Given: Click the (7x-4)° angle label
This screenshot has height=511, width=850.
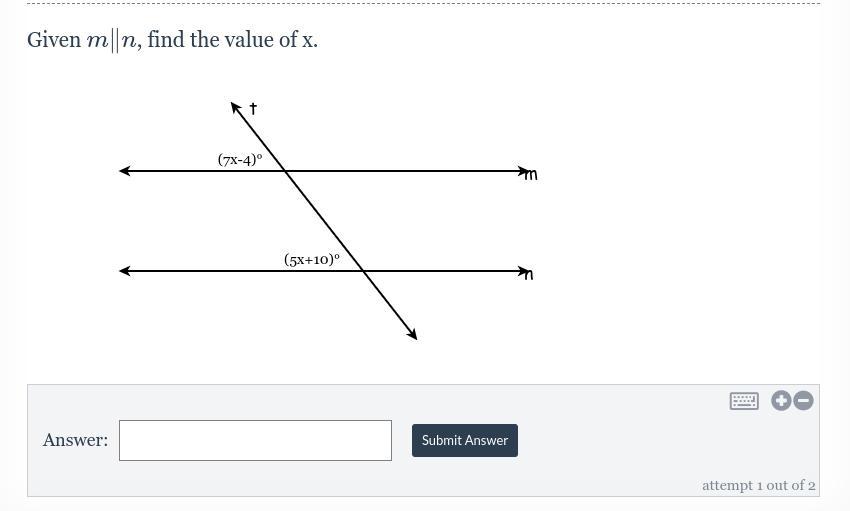Looking at the screenshot, I should 240,159.
